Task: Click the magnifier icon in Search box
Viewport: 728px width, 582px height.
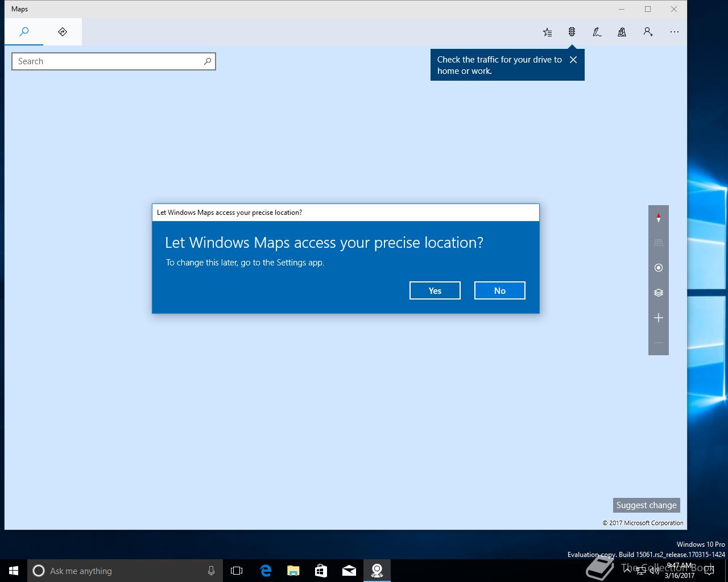Action: click(x=208, y=61)
